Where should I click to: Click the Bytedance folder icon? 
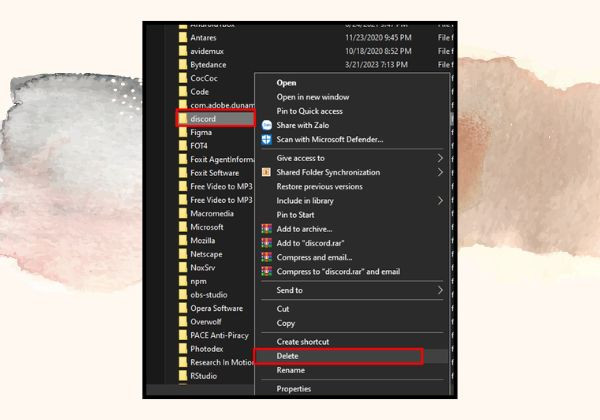point(183,64)
